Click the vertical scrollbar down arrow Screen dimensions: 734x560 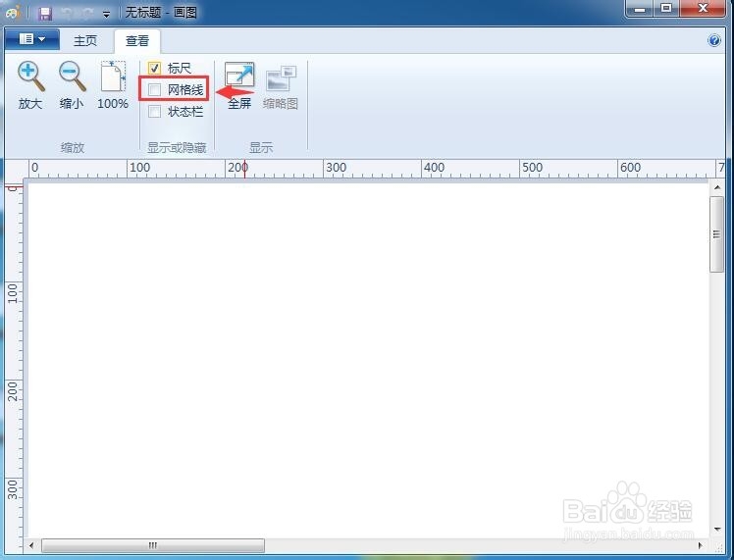click(717, 530)
